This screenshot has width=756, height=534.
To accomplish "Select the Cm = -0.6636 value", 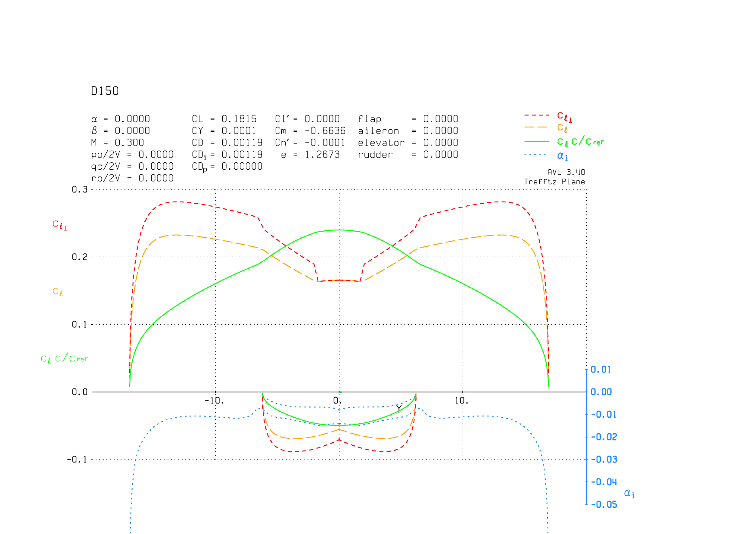I will (x=325, y=131).
